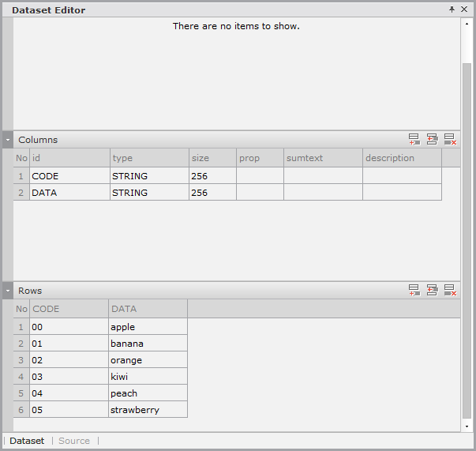This screenshot has height=451, width=476.
Task: Select the CODE column id cell
Action: coord(69,176)
